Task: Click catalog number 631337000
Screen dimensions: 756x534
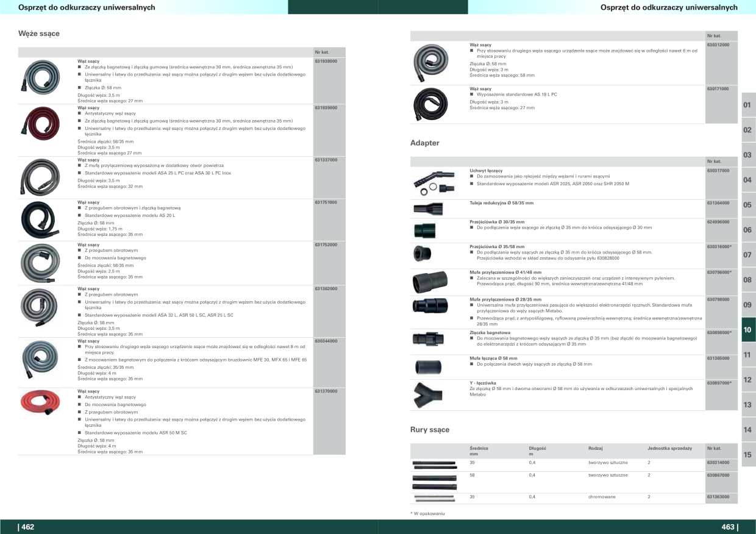Action: [326, 160]
